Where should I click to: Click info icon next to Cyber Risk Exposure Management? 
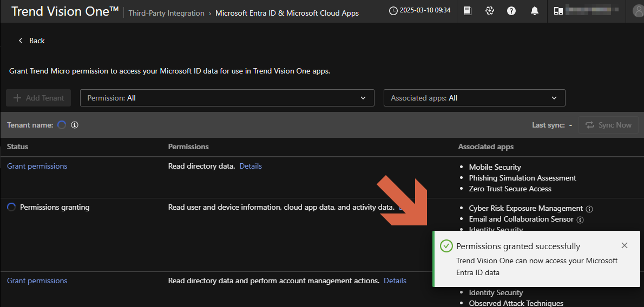pyautogui.click(x=590, y=209)
